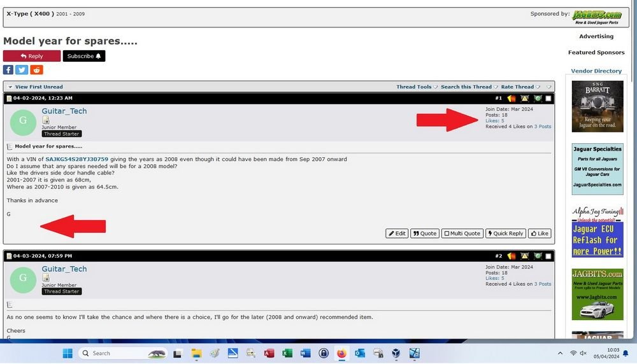Open the Thread Tools dropdown
This screenshot has height=364, width=637.
(x=417, y=87)
